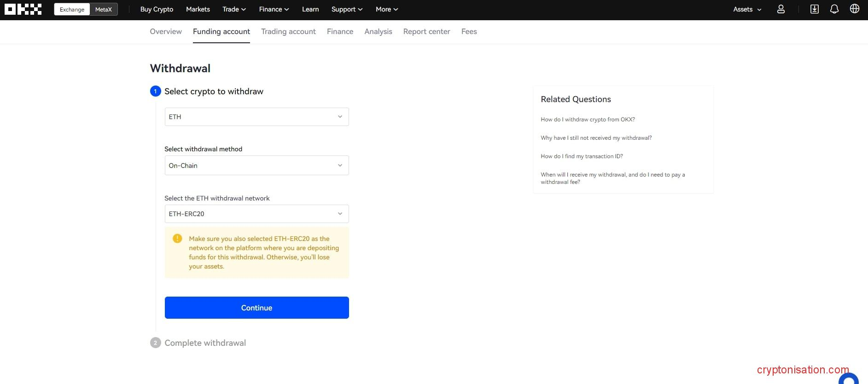
Task: Open "How do I find my transaction ID?"
Action: click(582, 156)
